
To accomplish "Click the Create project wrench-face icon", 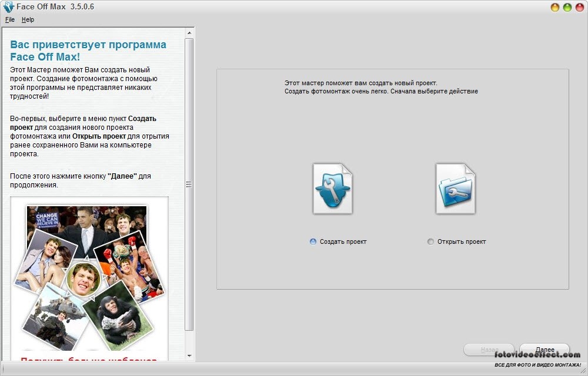I will (333, 189).
